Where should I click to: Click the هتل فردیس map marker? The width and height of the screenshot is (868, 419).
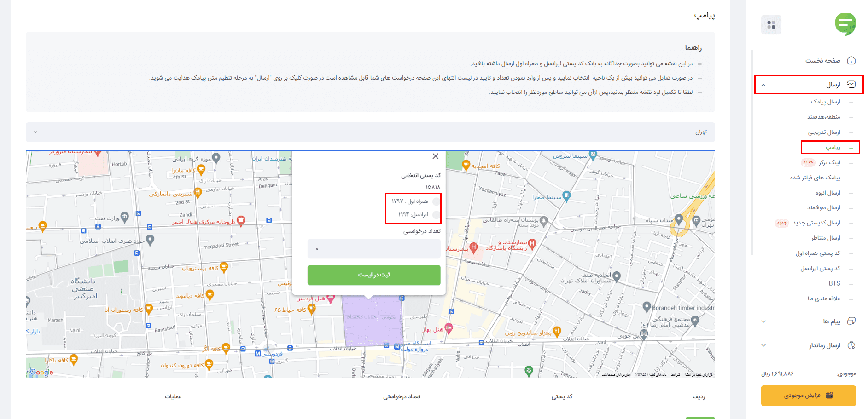331,299
